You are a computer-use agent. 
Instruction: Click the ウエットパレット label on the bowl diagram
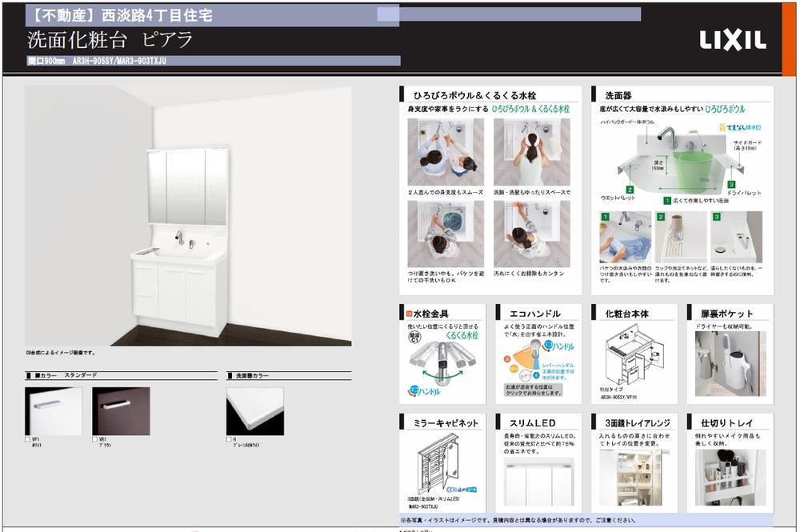pos(618,198)
